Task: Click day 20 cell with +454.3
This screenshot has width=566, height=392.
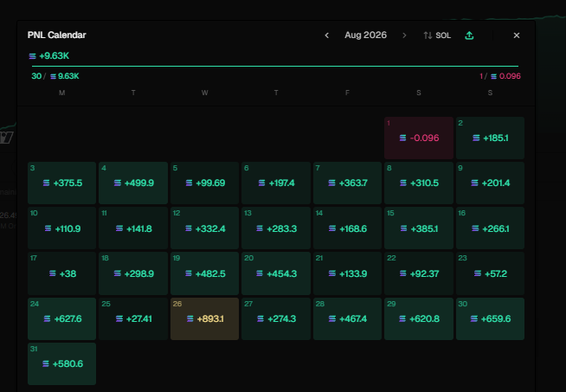Action: point(276,273)
